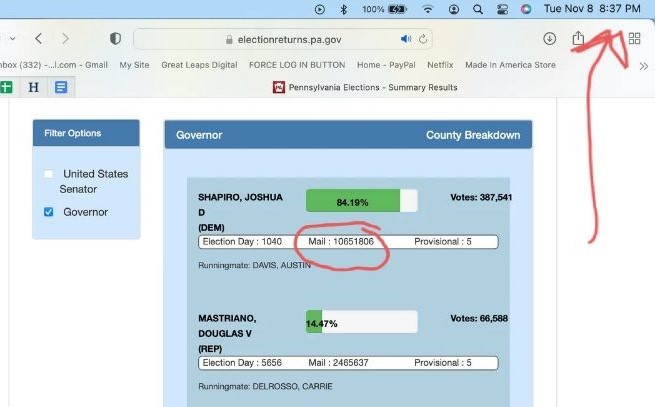The height and width of the screenshot is (407, 655).
Task: Click 'Election Day : 1040' value
Action: pos(242,242)
